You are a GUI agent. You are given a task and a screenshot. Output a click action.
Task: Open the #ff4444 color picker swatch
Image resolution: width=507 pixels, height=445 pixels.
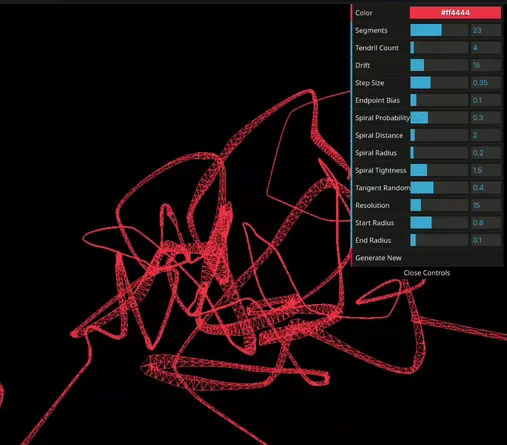tap(455, 13)
